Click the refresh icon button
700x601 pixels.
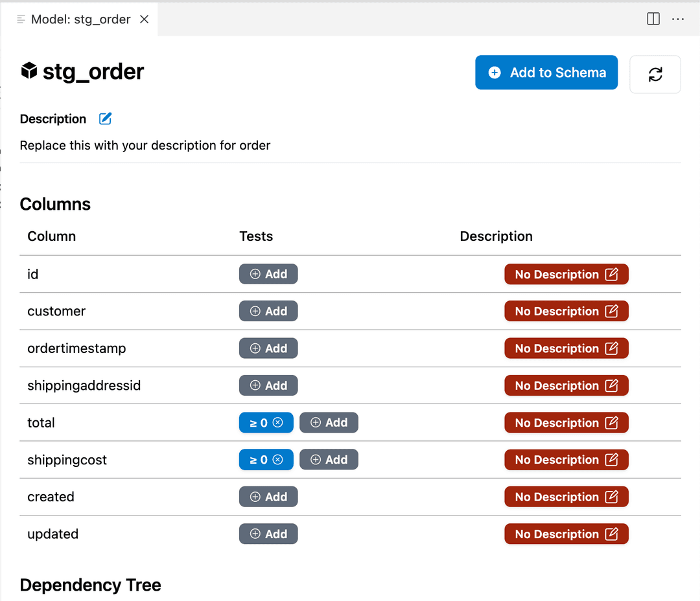pos(655,74)
